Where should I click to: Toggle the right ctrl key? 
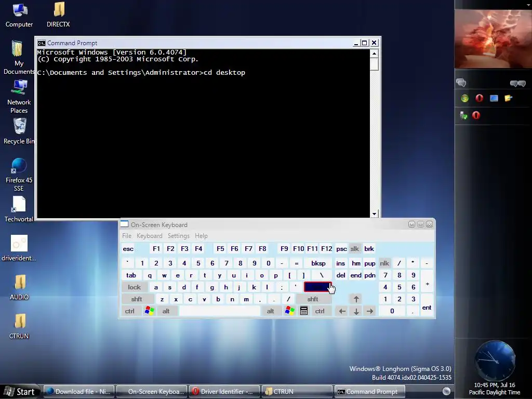320,311
